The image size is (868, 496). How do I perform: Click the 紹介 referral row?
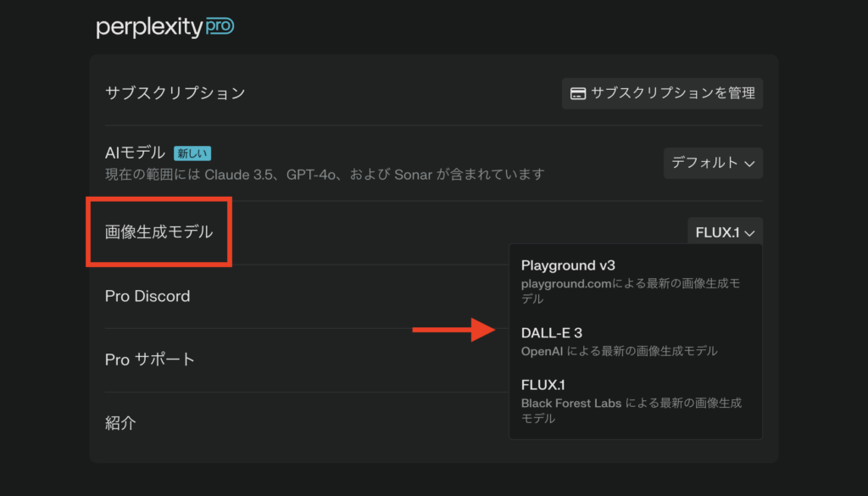(120, 422)
